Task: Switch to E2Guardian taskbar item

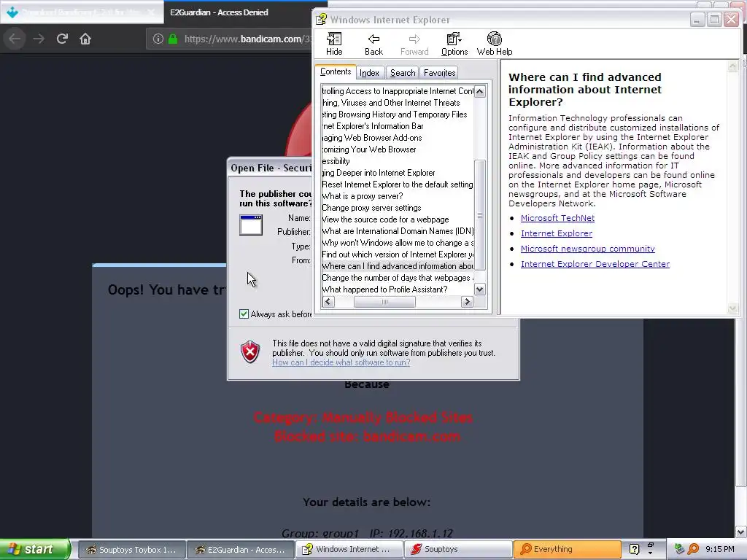Action: coord(240,550)
